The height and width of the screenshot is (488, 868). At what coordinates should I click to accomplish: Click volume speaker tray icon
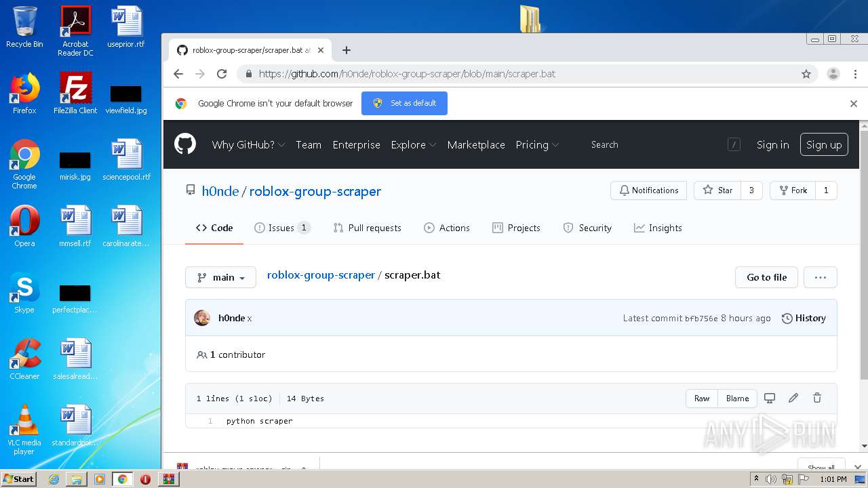pyautogui.click(x=771, y=479)
